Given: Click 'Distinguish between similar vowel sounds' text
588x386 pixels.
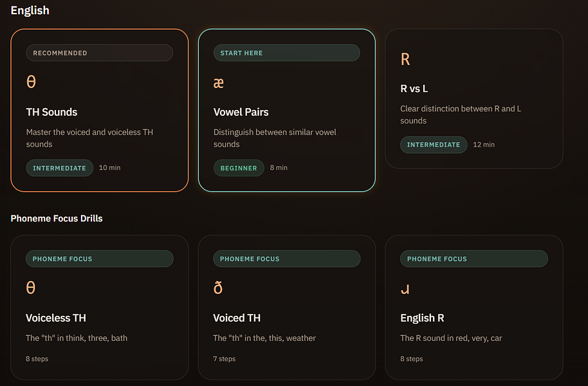Looking at the screenshot, I should pos(275,138).
